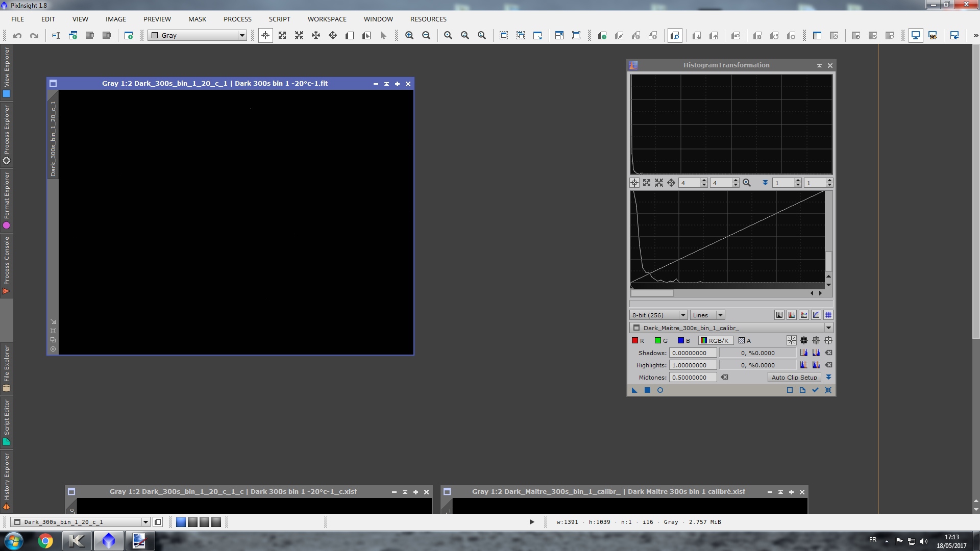Viewport: 980px width, 551px height.
Task: Click the Auto Clip Setup button
Action: tap(794, 378)
